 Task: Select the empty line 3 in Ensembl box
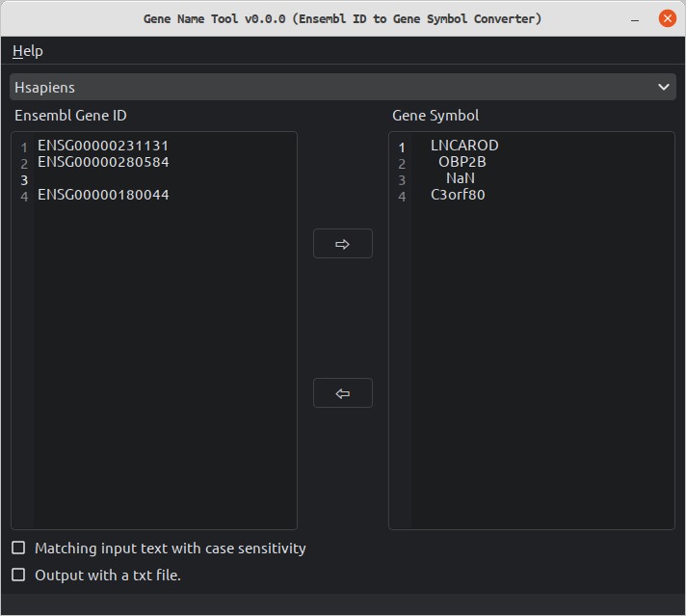click(x=166, y=178)
